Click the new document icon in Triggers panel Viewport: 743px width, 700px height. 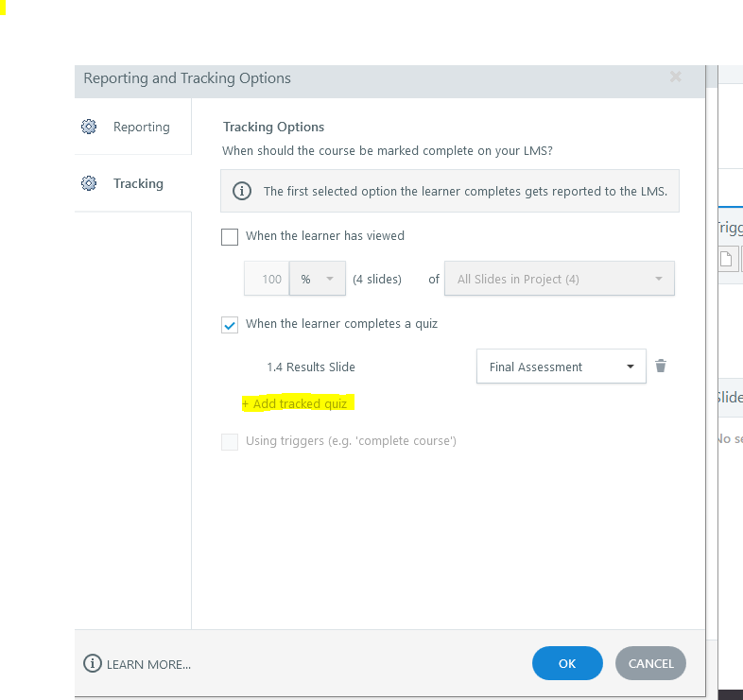coord(726,259)
